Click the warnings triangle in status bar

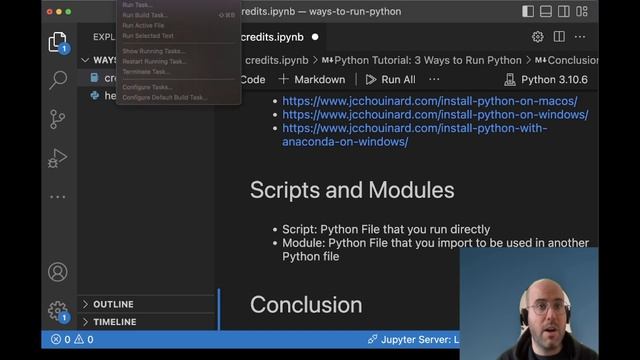tap(79, 339)
